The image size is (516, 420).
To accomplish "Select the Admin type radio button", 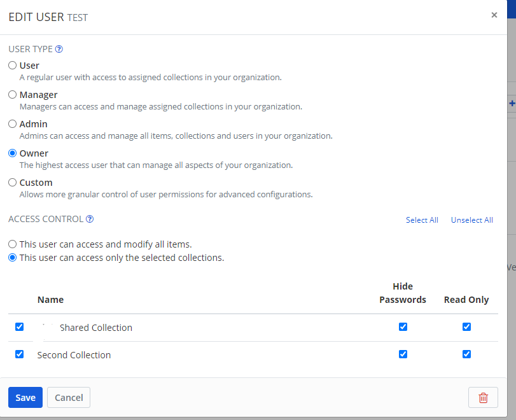I will click(12, 123).
